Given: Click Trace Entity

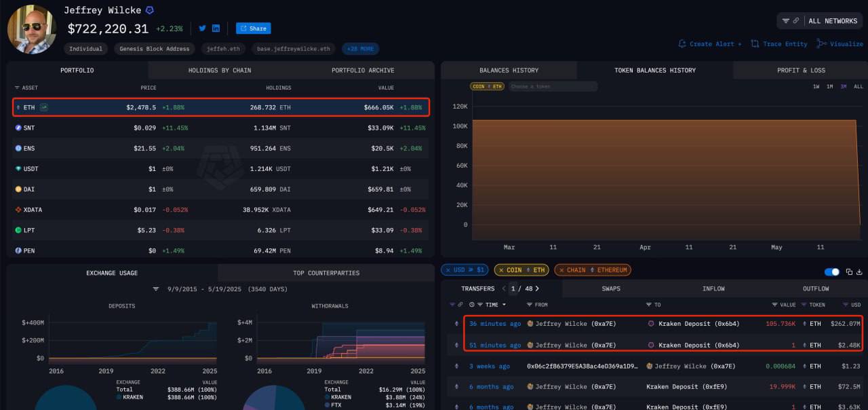Looking at the screenshot, I should click(779, 43).
